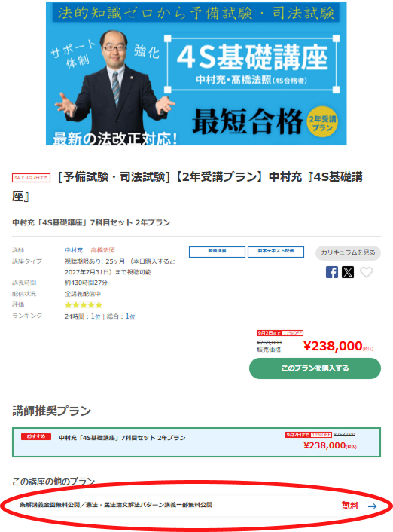
Task: Select recommended 7科目セット 2年プラン row
Action: pyautogui.click(x=196, y=442)
